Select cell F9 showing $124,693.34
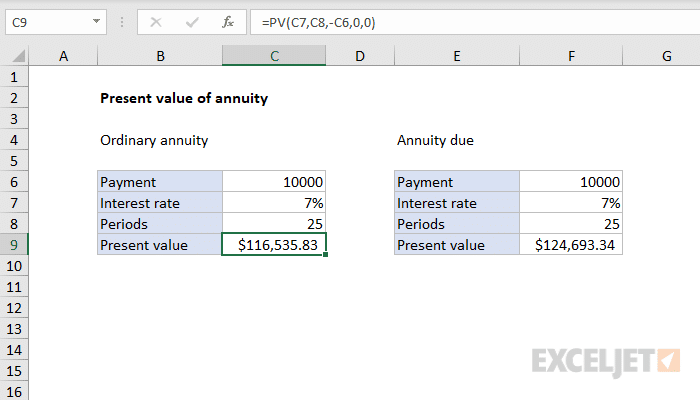 [x=571, y=245]
